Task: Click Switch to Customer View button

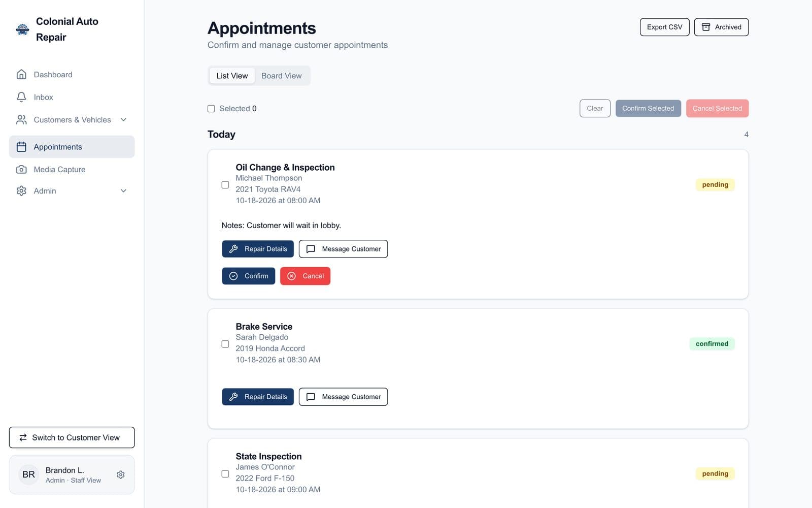Action: 72,437
